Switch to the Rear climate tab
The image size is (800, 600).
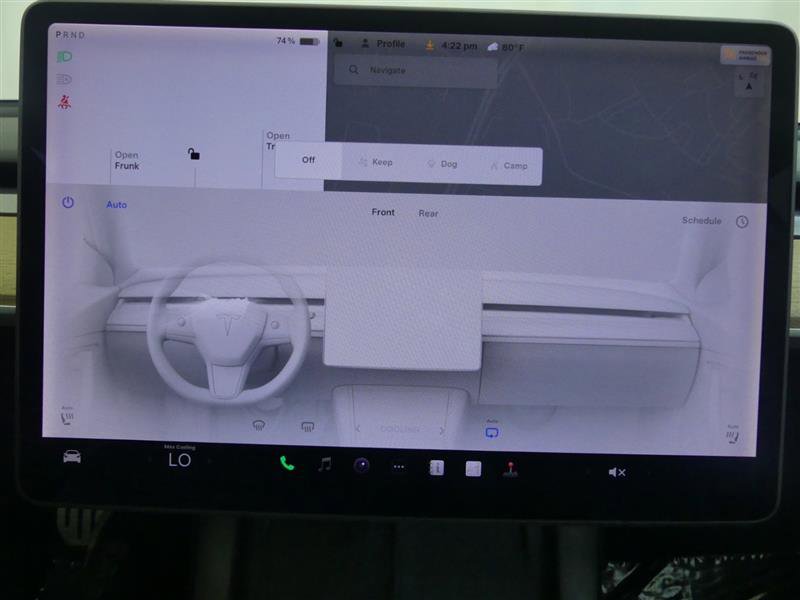[429, 212]
